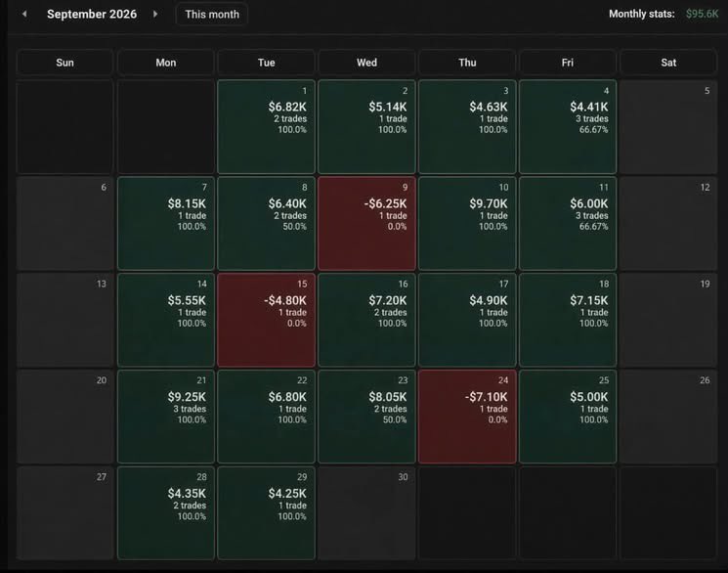Open September 21 cell showing $9.25K
Image resolution: width=728 pixels, height=573 pixels.
coord(166,417)
